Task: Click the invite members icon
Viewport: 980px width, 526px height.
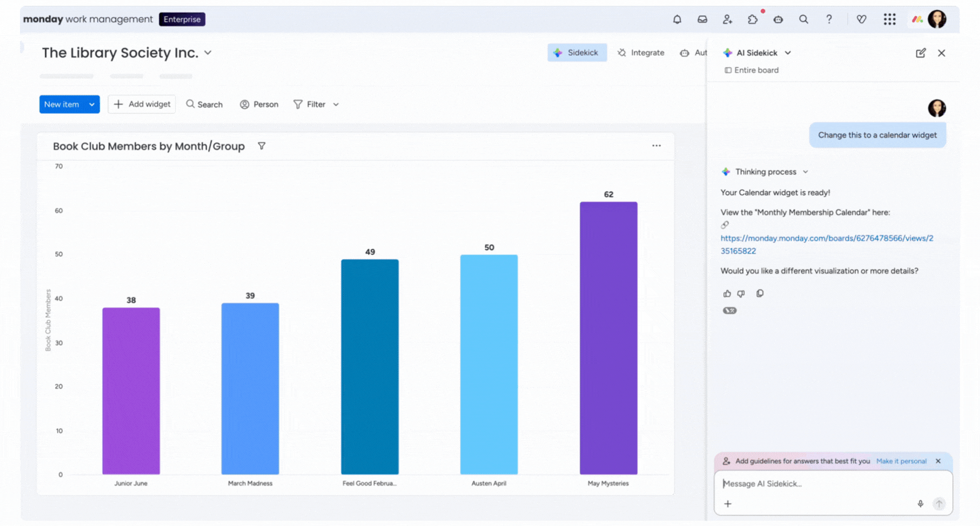Action: pos(727,19)
